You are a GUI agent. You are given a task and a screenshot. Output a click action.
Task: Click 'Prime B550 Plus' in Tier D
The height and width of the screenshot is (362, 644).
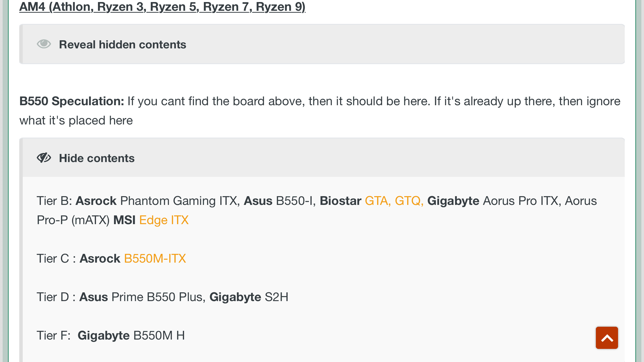pyautogui.click(x=157, y=297)
